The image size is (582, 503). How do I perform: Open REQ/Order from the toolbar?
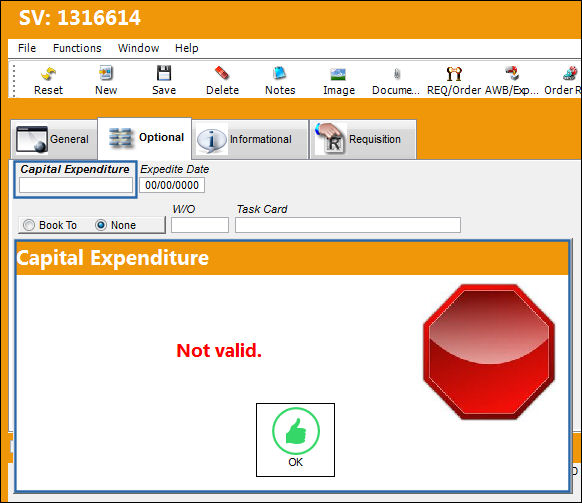point(454,80)
